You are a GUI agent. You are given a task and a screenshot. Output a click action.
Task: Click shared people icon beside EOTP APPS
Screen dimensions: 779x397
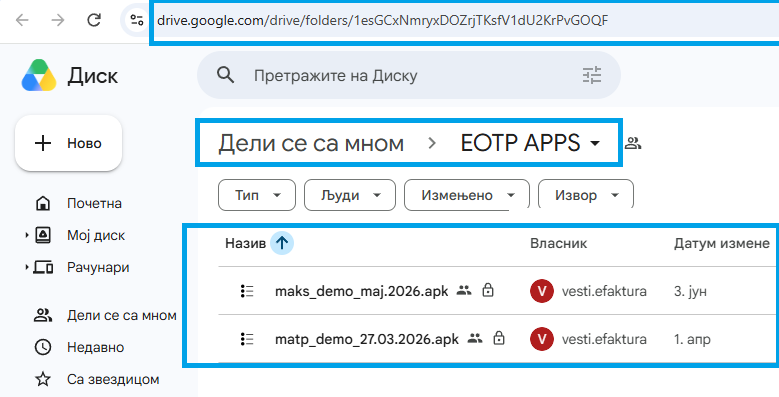click(x=632, y=144)
